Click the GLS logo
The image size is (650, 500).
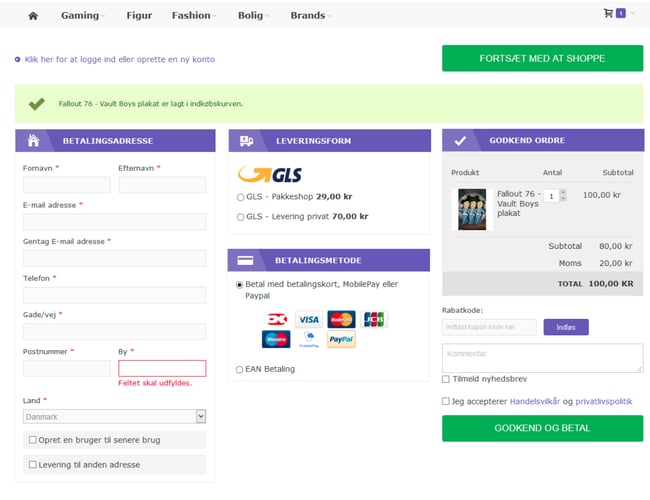coord(270,175)
